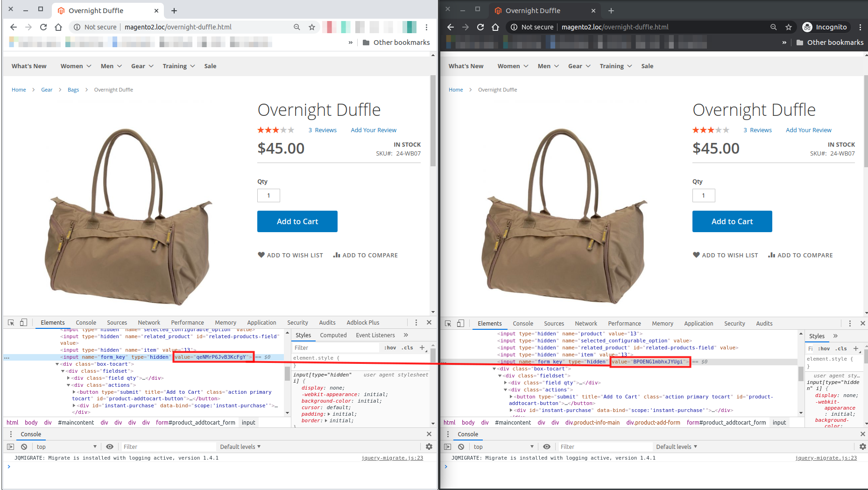Open Default levels dropdown in right console
Screen dimensions: 868x490
click(677, 447)
